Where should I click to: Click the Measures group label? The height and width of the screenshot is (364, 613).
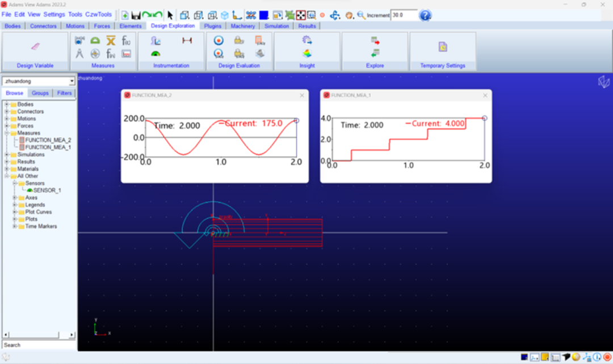tap(103, 66)
